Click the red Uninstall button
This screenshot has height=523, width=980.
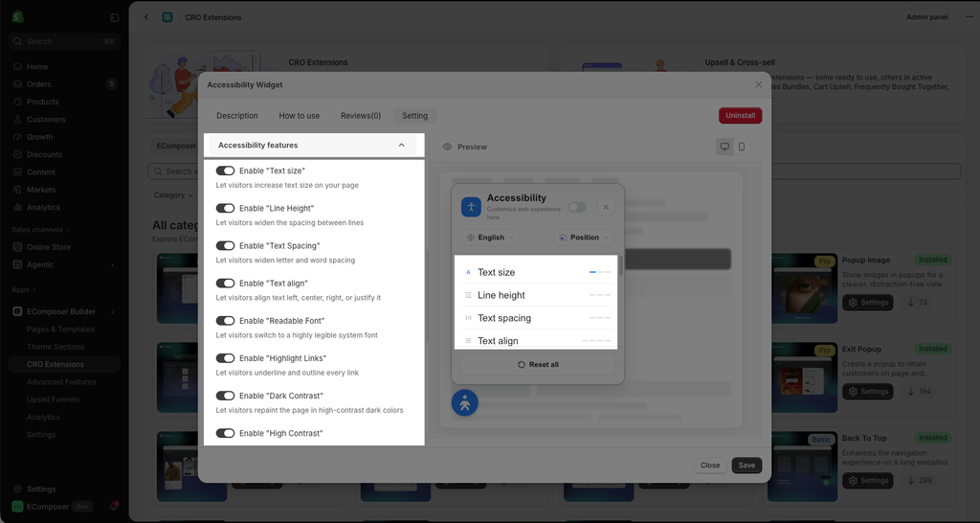740,116
